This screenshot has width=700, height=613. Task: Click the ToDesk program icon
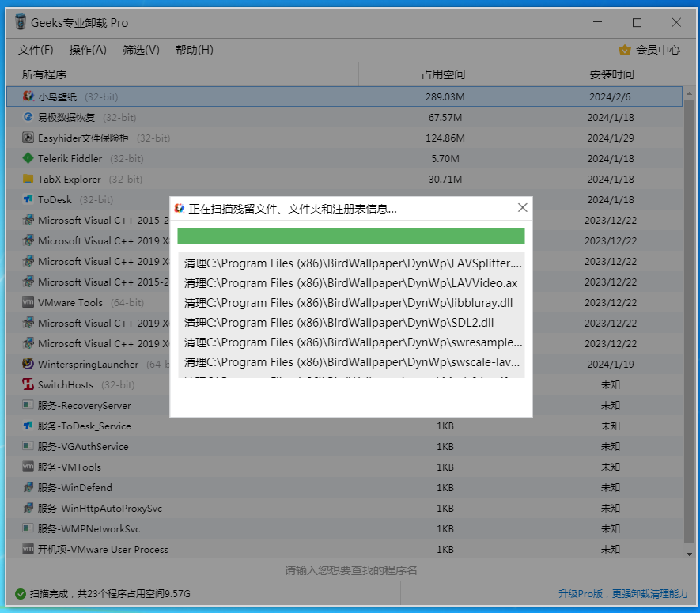click(28, 199)
